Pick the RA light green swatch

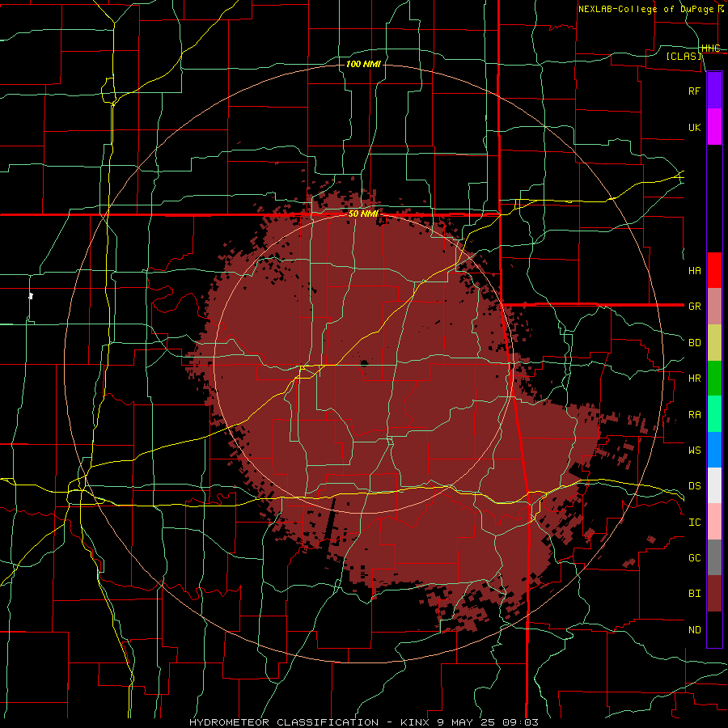coord(714,414)
